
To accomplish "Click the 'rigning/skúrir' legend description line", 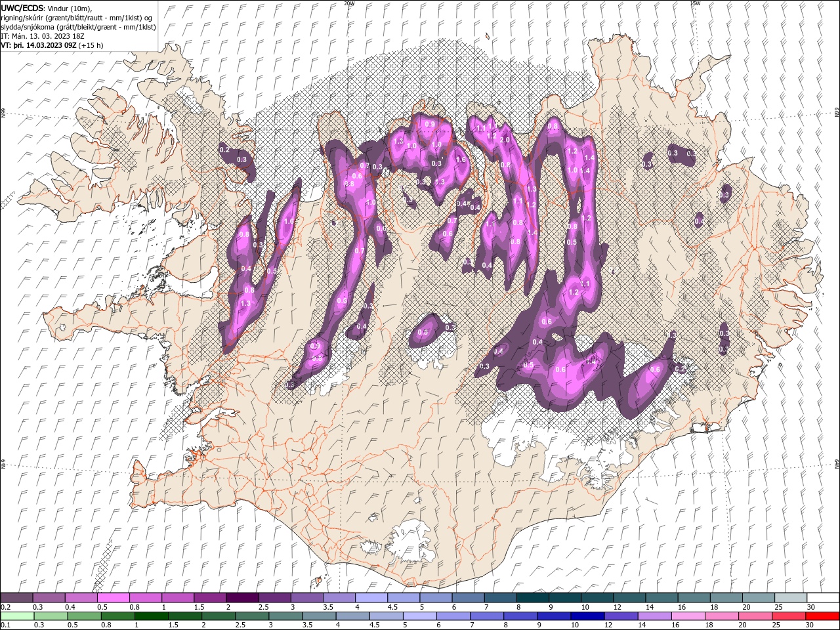I will [x=77, y=17].
